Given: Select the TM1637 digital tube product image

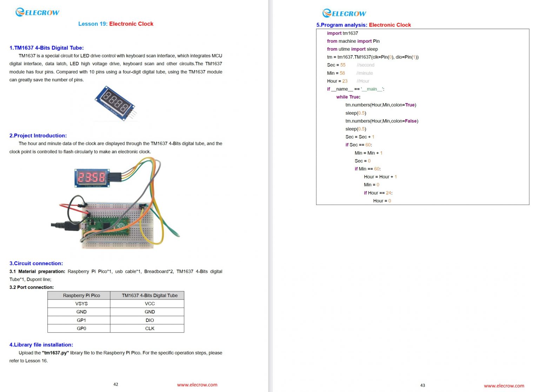Looking at the screenshot, I should (x=116, y=103).
